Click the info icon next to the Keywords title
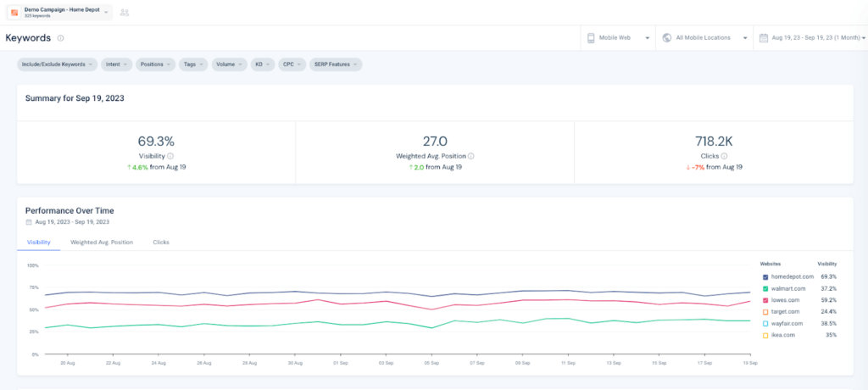The image size is (868, 390). pos(60,38)
